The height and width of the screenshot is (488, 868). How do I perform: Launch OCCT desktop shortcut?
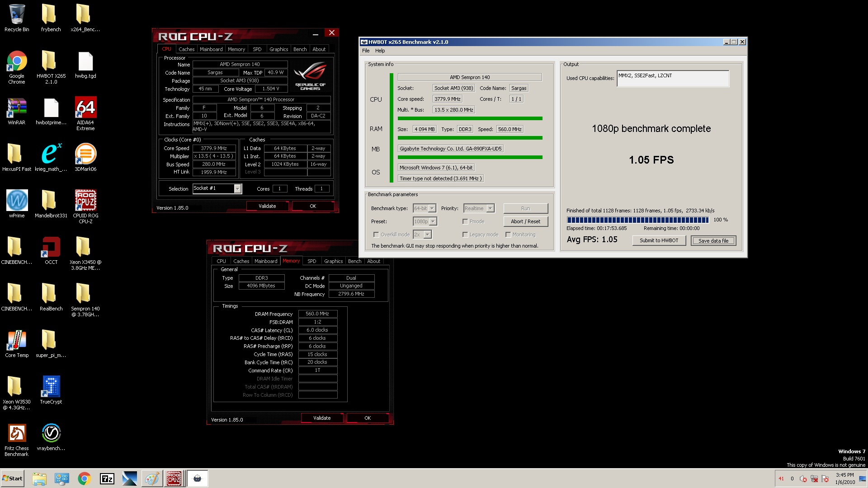click(51, 251)
